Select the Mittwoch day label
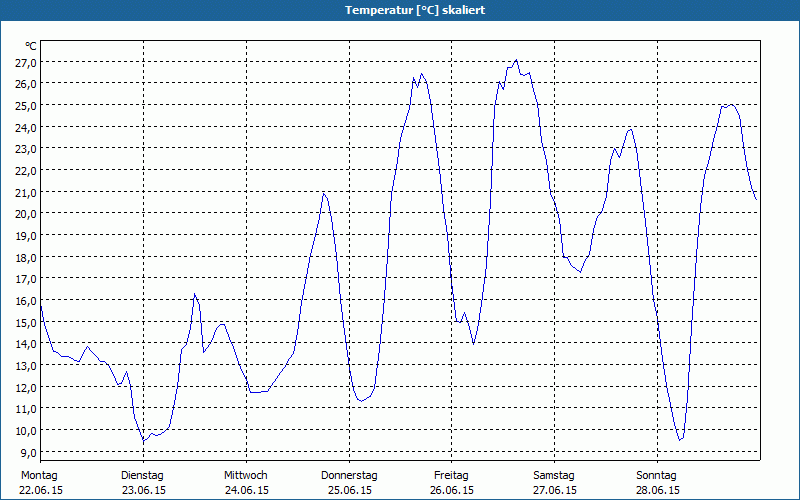 (245, 475)
